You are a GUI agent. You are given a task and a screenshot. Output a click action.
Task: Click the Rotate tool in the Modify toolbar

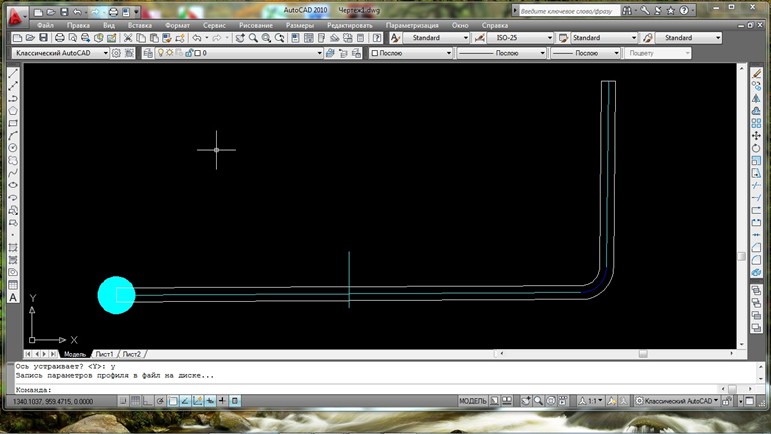click(x=756, y=148)
